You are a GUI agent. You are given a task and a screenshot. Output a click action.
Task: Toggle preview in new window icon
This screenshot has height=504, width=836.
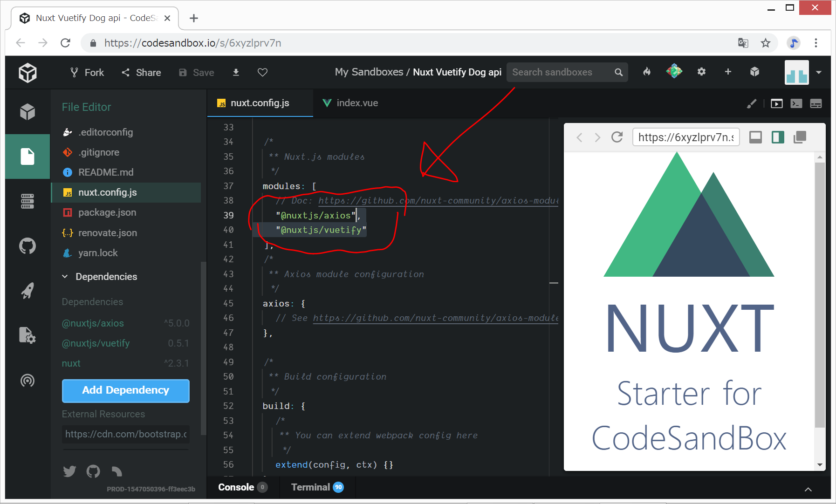(800, 137)
